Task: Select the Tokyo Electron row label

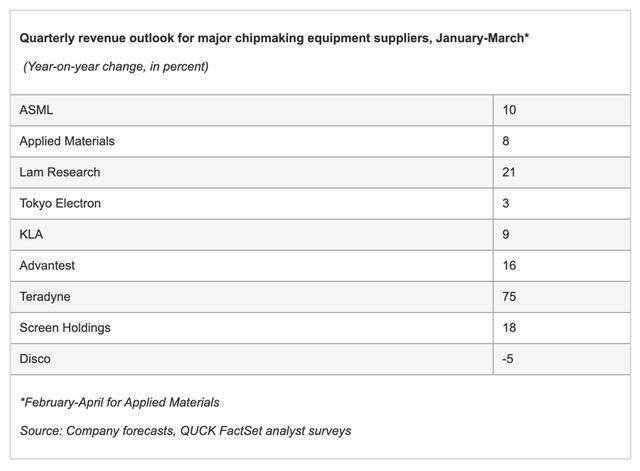Action: tap(60, 203)
